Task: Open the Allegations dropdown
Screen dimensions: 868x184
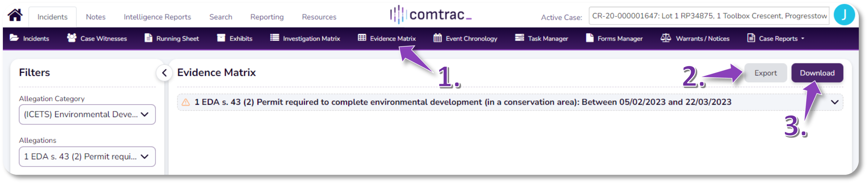Action: (x=87, y=157)
